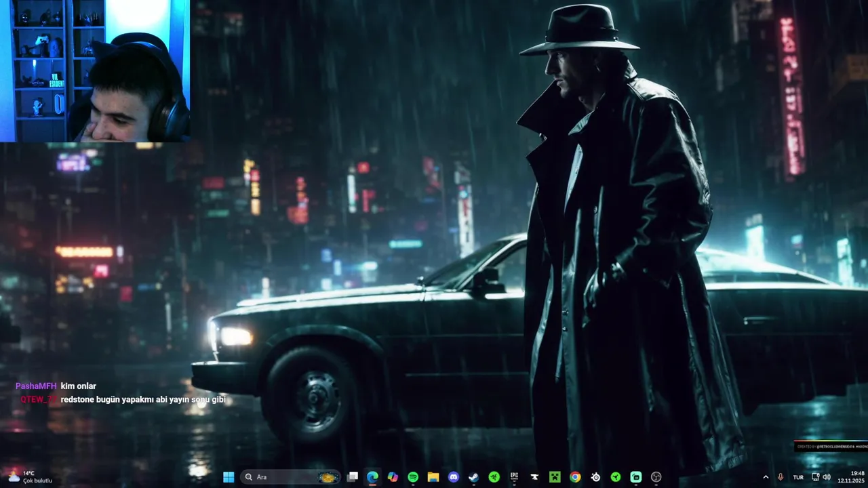The height and width of the screenshot is (488, 868).
Task: Open the SteelSeries app icon
Action: pyautogui.click(x=595, y=477)
